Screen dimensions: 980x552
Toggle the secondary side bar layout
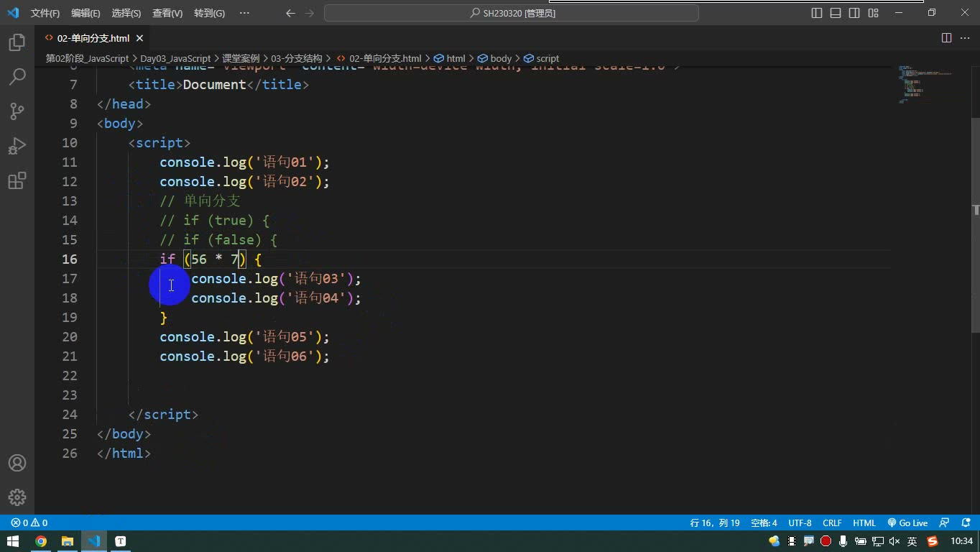[854, 13]
